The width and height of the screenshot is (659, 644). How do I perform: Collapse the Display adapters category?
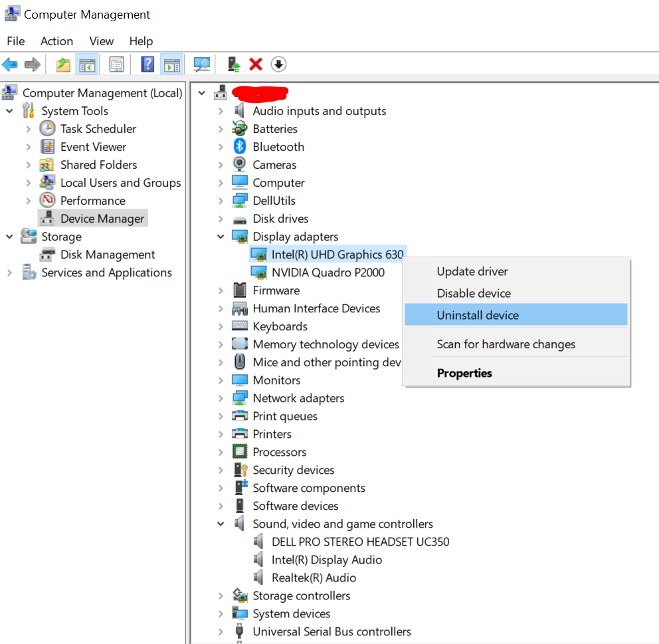coord(221,237)
